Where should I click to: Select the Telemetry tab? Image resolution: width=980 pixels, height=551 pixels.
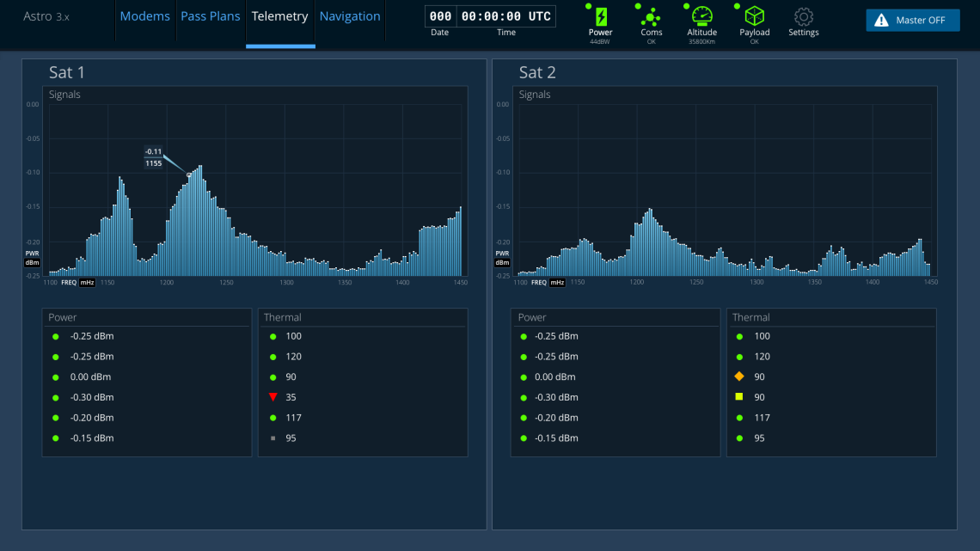[x=279, y=16]
